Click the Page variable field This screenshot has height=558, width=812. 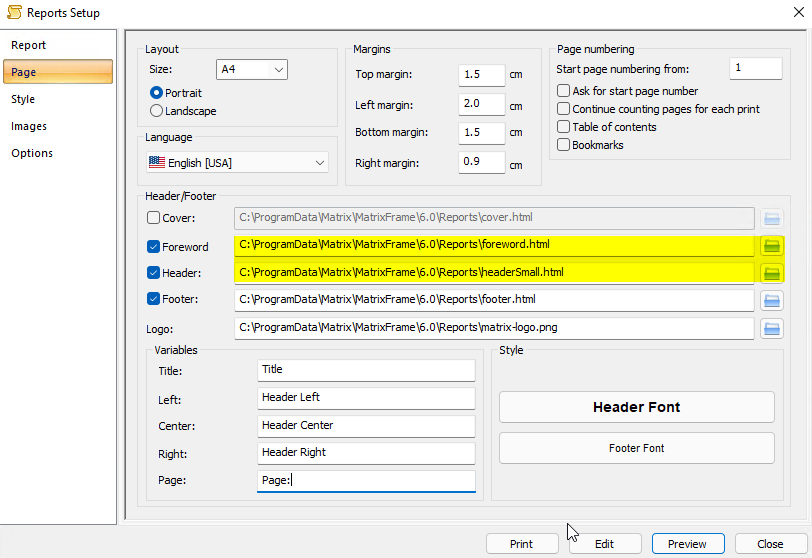tap(366, 481)
